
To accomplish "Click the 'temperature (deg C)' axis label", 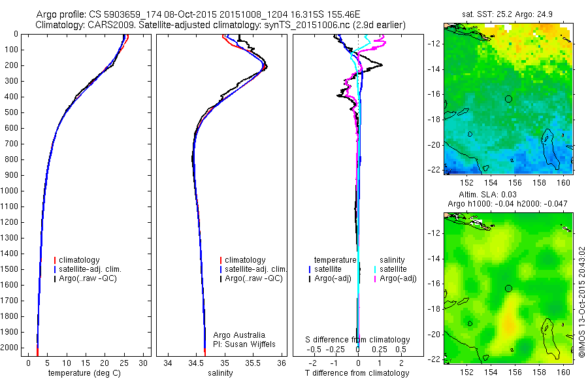I will (x=85, y=373).
